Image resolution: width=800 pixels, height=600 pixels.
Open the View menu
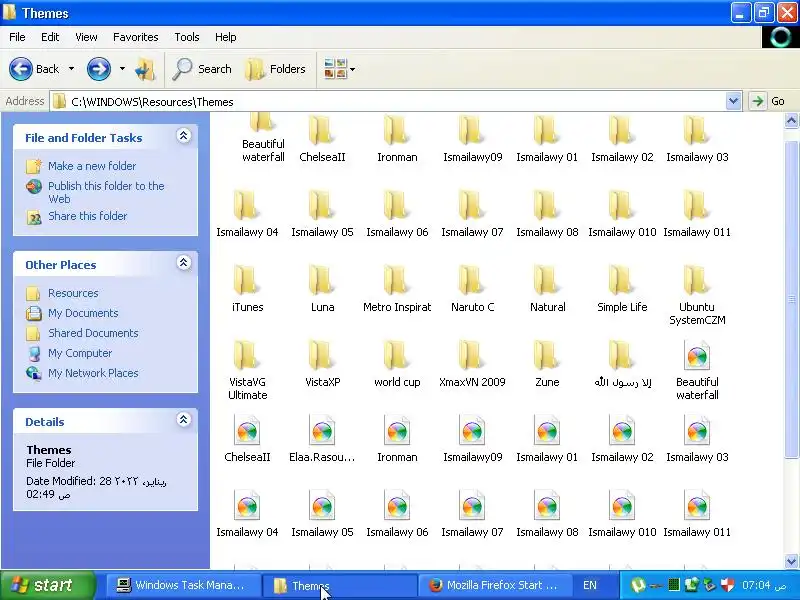click(86, 37)
